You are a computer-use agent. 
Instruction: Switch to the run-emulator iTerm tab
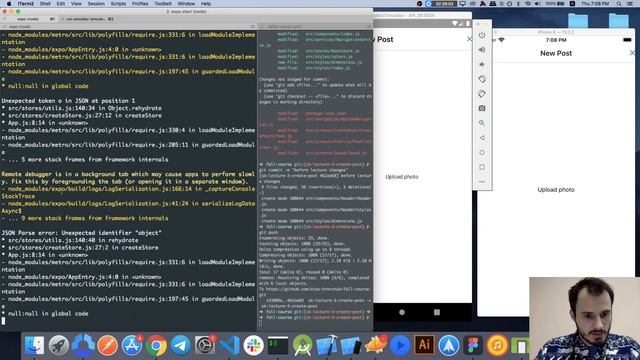88,19
